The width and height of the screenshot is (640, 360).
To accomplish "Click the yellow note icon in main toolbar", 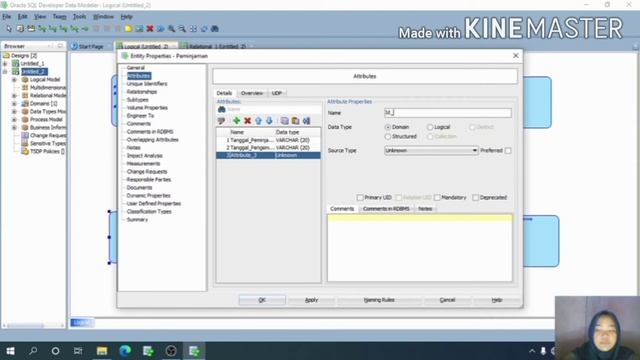I will (128, 29).
